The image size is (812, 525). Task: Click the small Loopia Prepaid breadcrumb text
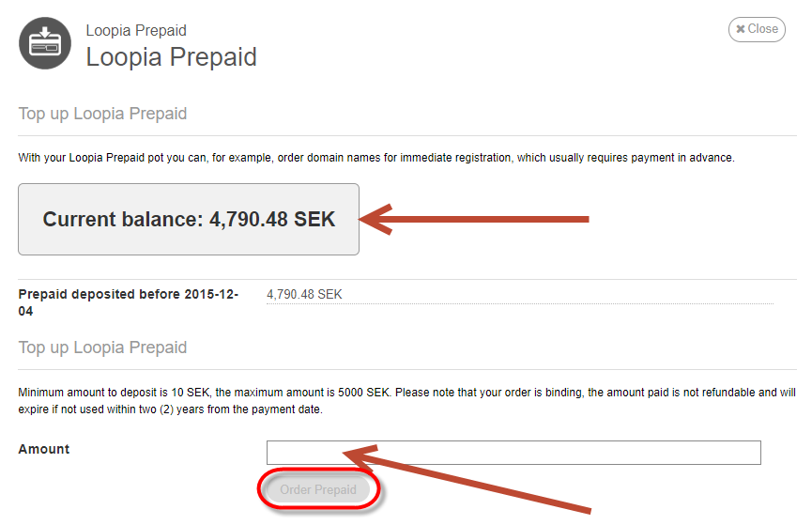pyautogui.click(x=136, y=31)
